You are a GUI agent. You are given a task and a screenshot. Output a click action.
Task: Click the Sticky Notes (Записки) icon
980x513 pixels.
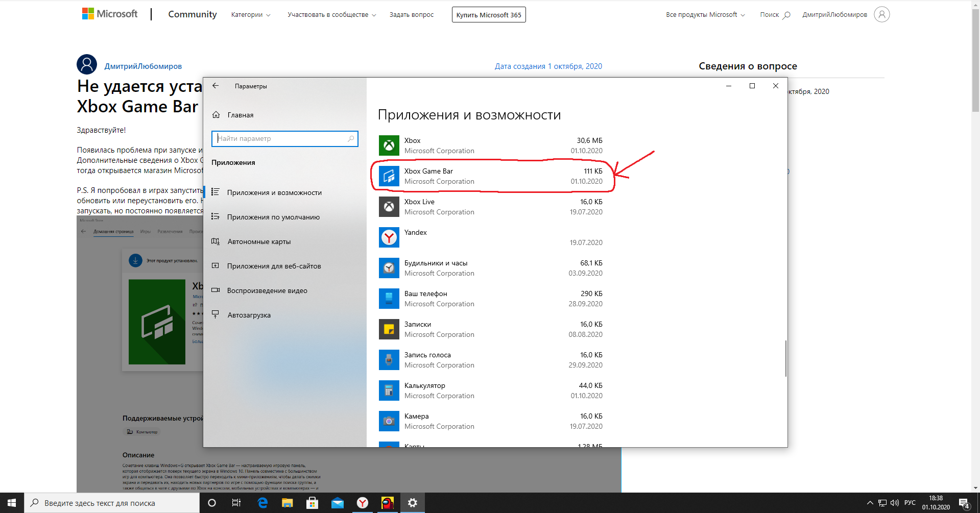(x=389, y=329)
